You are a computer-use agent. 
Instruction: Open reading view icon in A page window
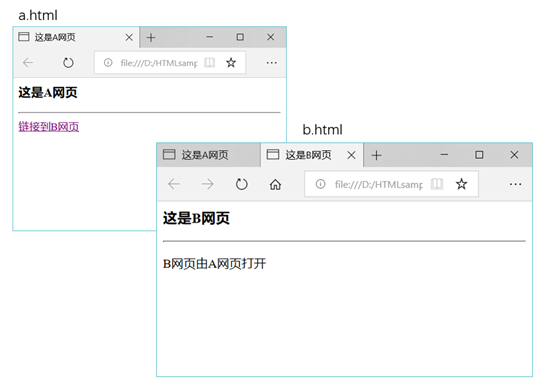coord(210,63)
